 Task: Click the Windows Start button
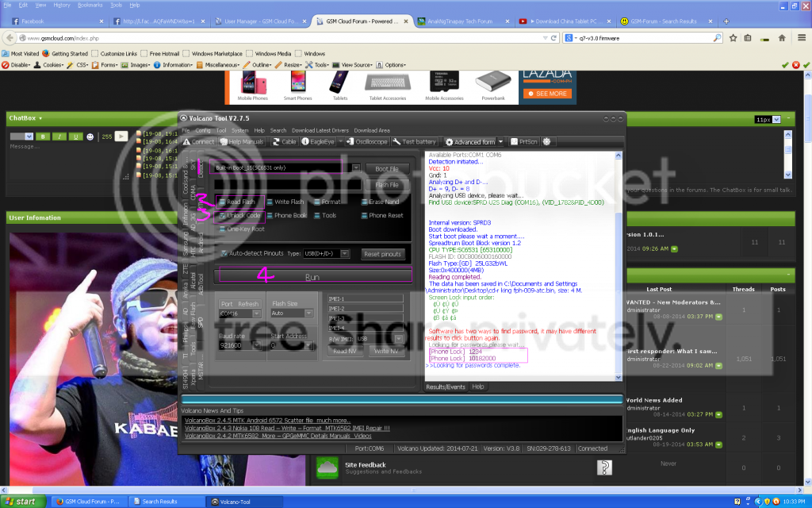tap(25, 502)
